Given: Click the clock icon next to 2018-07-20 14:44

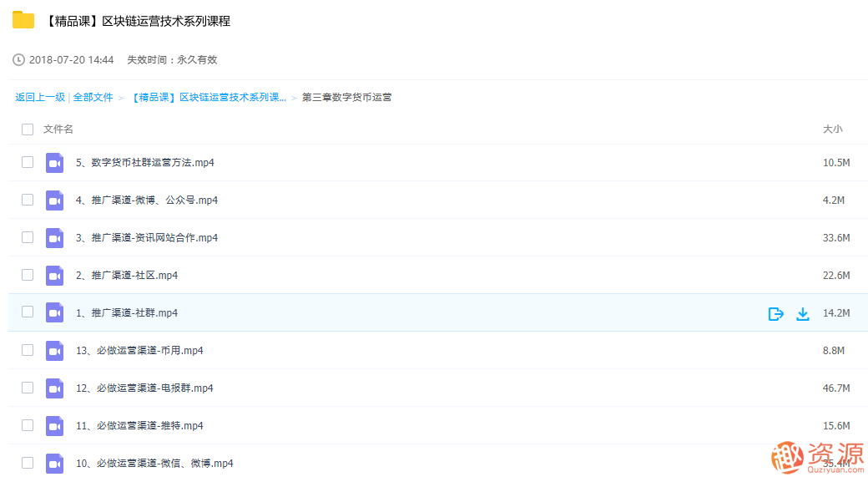Looking at the screenshot, I should coord(19,60).
